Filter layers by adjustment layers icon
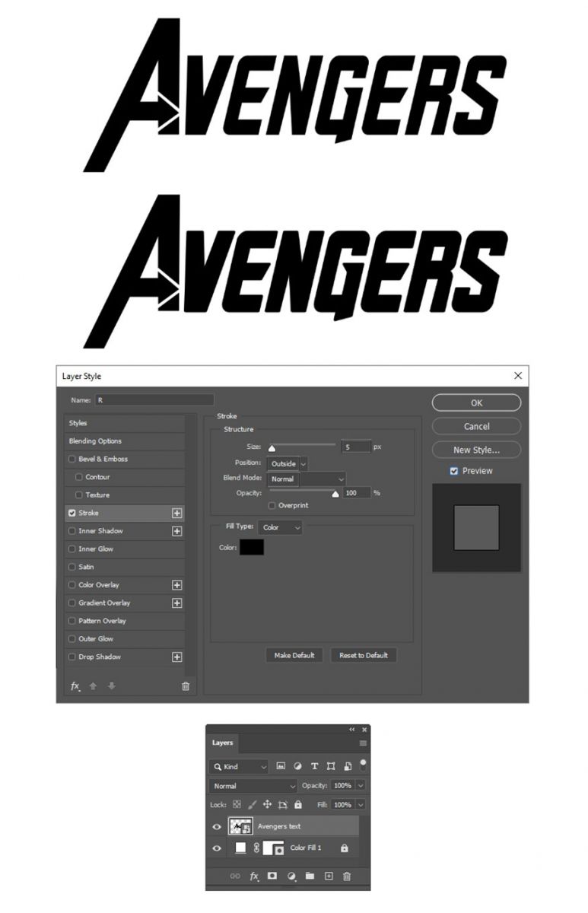Screen dimensions: 588x913 297,766
